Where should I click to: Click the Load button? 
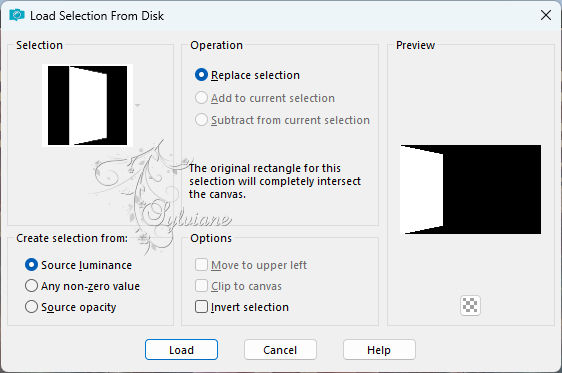pos(181,350)
